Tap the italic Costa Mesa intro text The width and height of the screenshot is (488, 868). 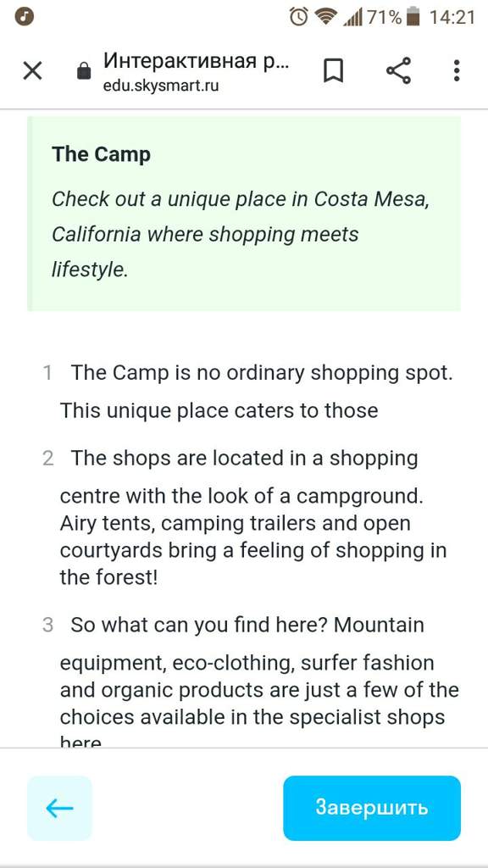(x=241, y=235)
